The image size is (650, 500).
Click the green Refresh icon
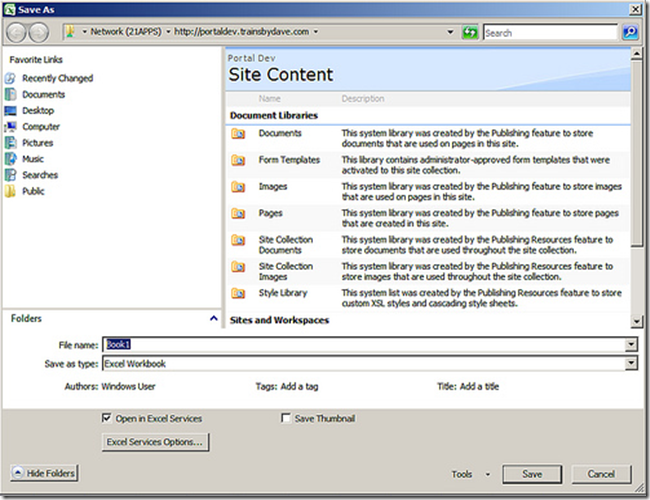(x=470, y=32)
